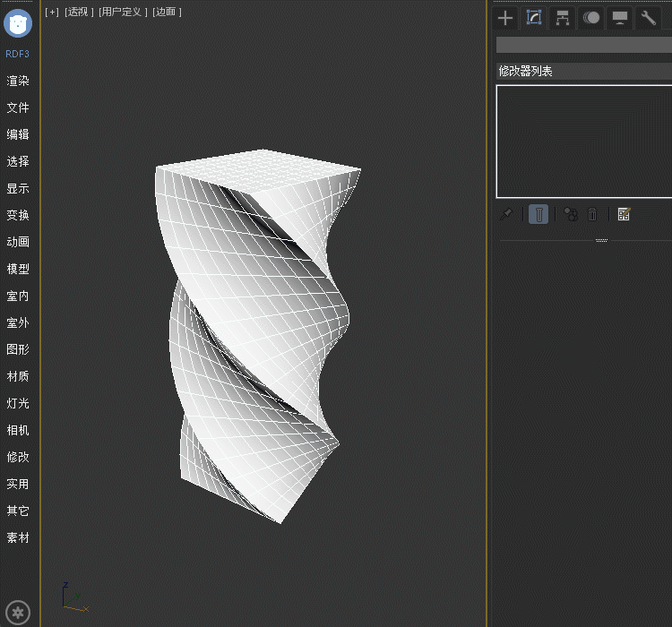This screenshot has height=627, width=672.
Task: Click the Remove modifier trash icon
Action: coord(592,214)
